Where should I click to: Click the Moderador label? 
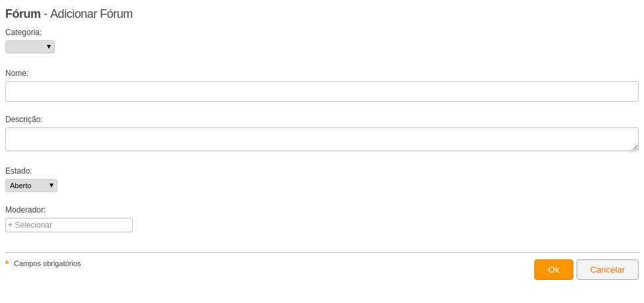click(x=26, y=210)
